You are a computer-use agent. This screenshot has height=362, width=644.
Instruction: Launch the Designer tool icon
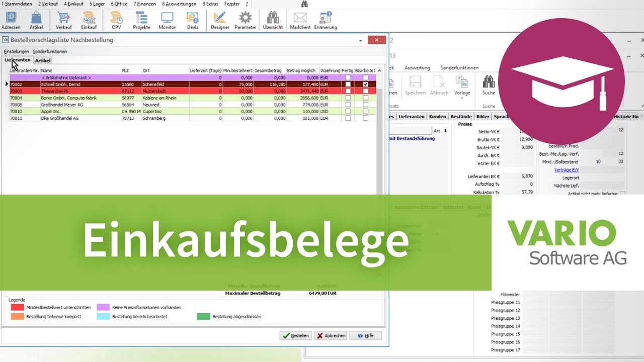click(x=220, y=18)
